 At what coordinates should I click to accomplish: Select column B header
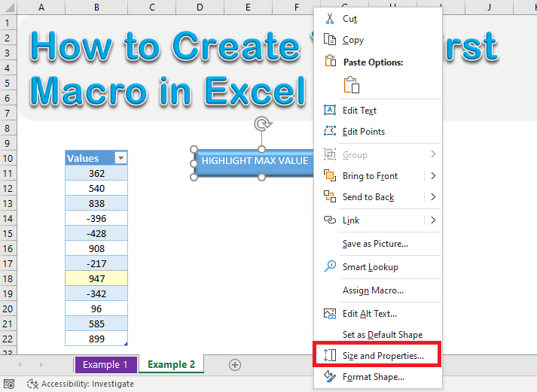point(96,8)
